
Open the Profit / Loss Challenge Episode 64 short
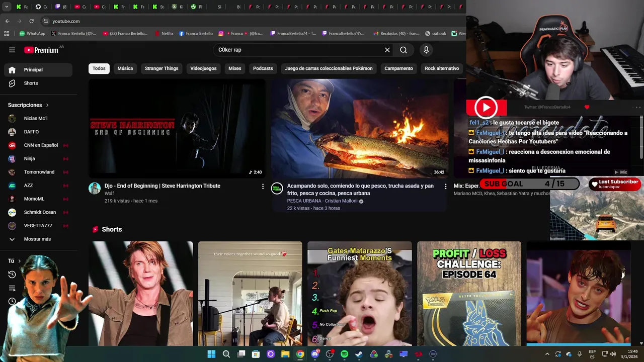tap(469, 294)
